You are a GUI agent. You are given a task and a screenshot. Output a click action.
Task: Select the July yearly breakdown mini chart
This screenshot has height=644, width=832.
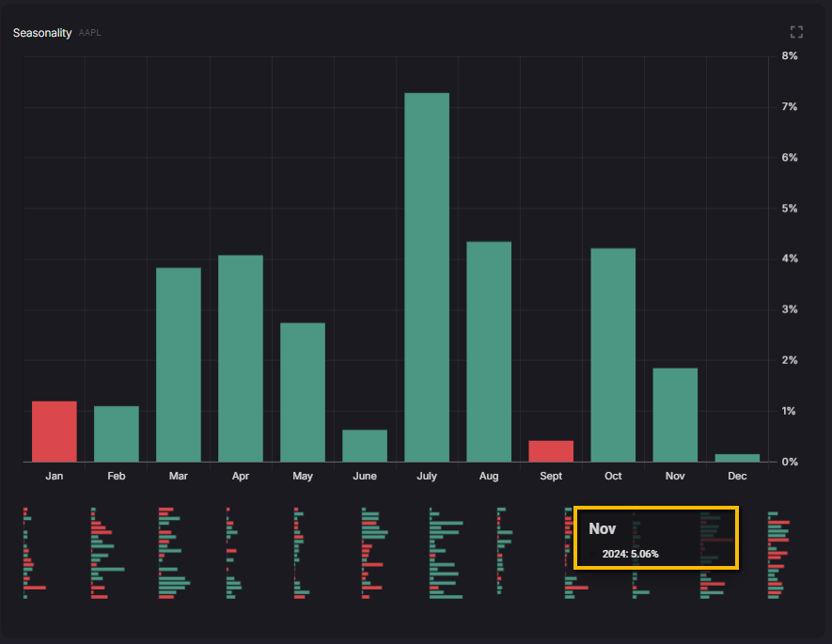[446, 554]
